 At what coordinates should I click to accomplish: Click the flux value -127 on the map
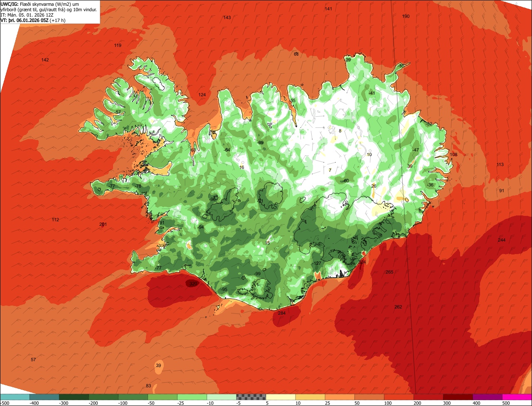click(317, 263)
